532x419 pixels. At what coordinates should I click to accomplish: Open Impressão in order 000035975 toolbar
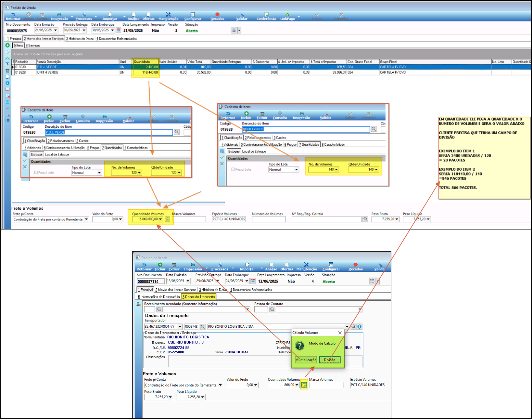point(59,17)
